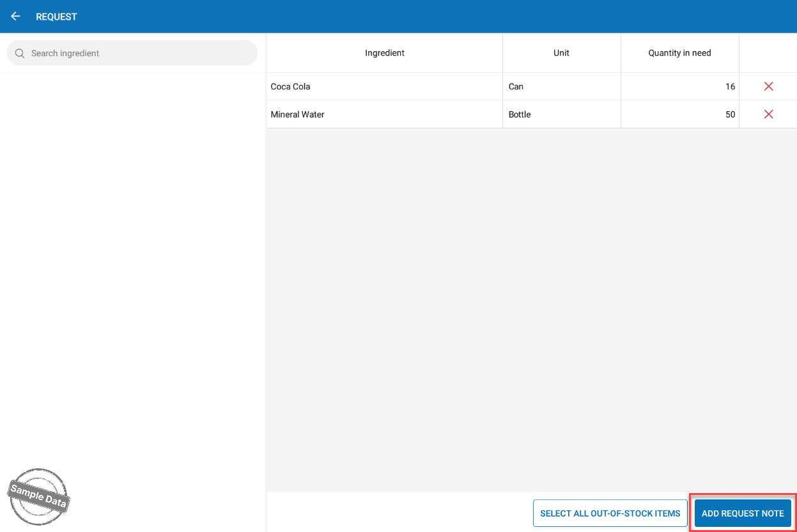Remove the Coca Cola row
The width and height of the screenshot is (797, 532).
(768, 86)
